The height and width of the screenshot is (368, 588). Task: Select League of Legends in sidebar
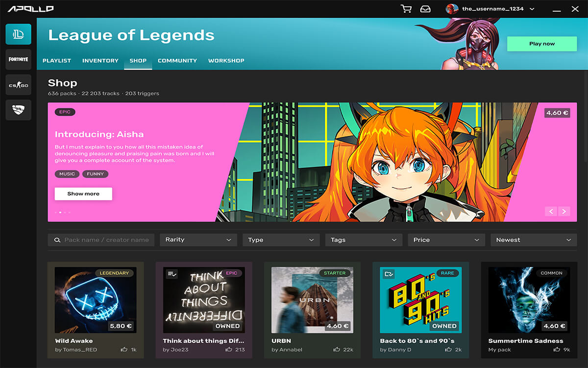click(18, 34)
